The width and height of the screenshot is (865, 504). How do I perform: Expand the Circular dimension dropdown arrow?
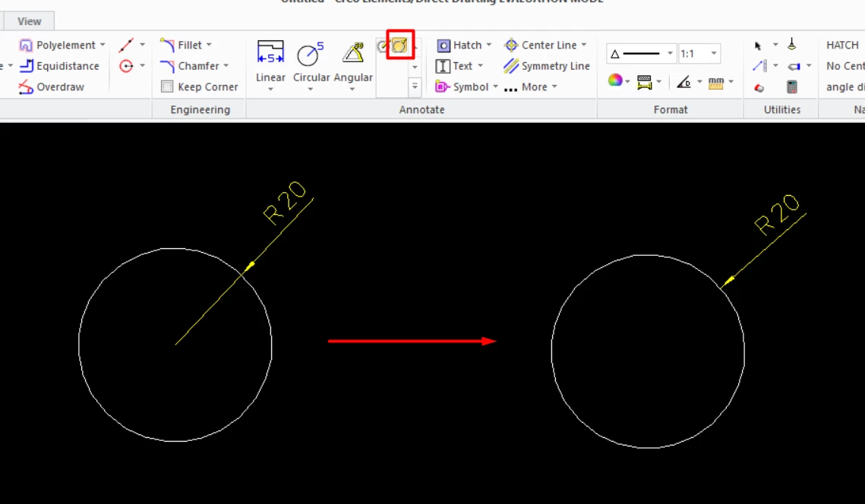[311, 90]
